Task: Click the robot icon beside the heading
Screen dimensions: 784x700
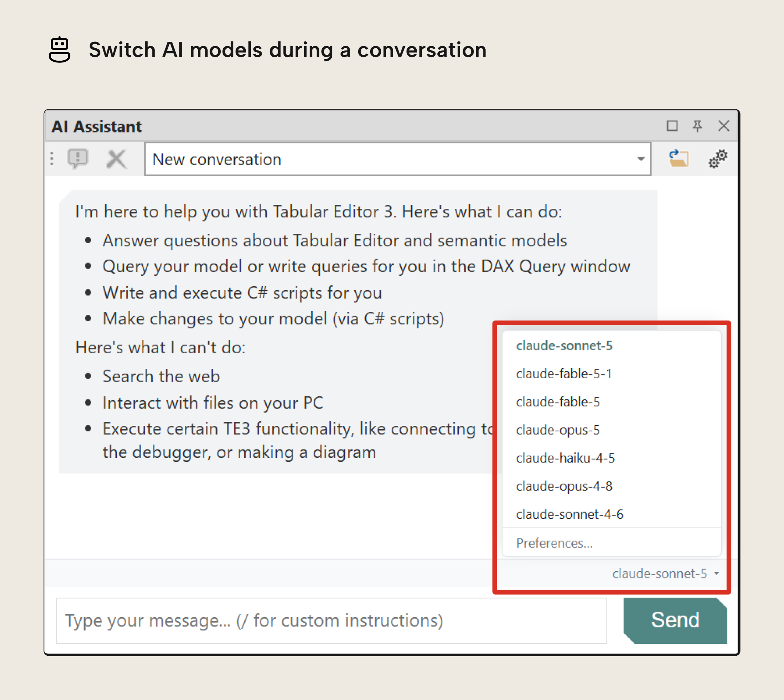Action: point(60,49)
